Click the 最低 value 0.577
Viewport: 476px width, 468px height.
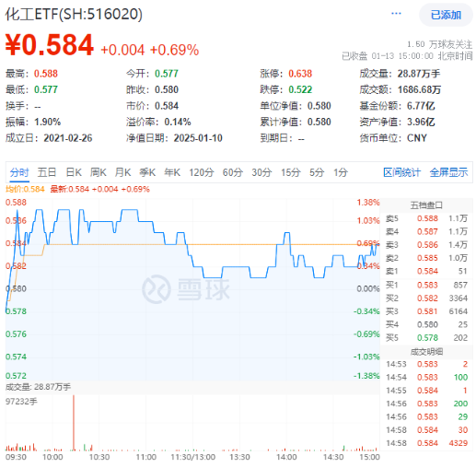click(46, 89)
